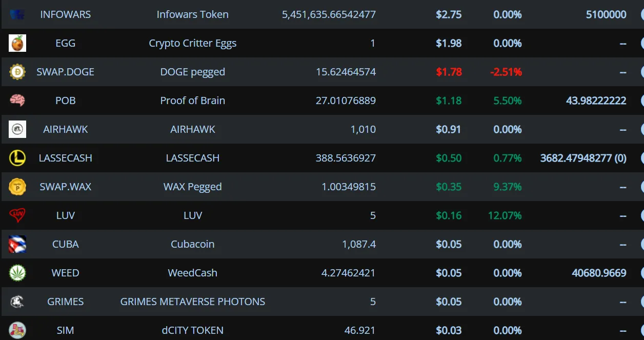Click the green cannabis leaf WEED icon
The image size is (644, 340).
17,273
